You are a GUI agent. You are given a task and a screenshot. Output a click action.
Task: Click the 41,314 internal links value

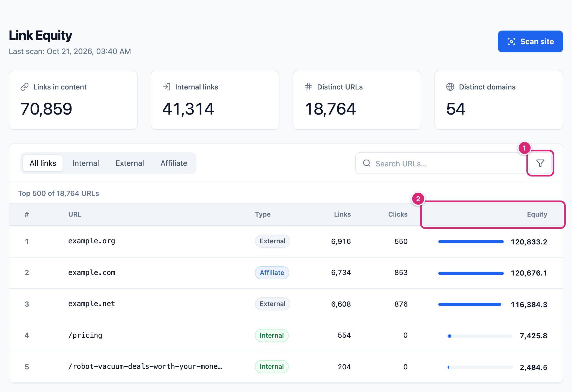point(188,109)
